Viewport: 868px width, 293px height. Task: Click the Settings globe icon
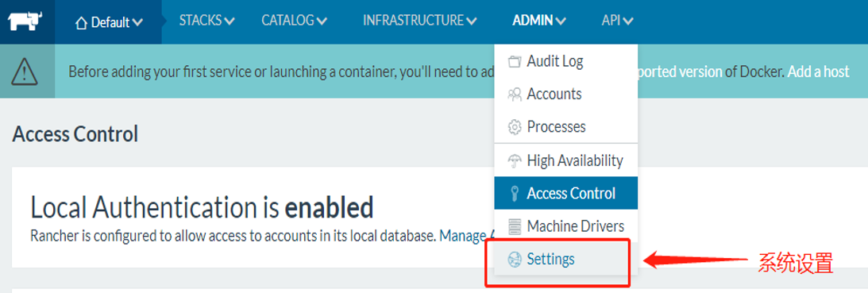pyautogui.click(x=515, y=259)
